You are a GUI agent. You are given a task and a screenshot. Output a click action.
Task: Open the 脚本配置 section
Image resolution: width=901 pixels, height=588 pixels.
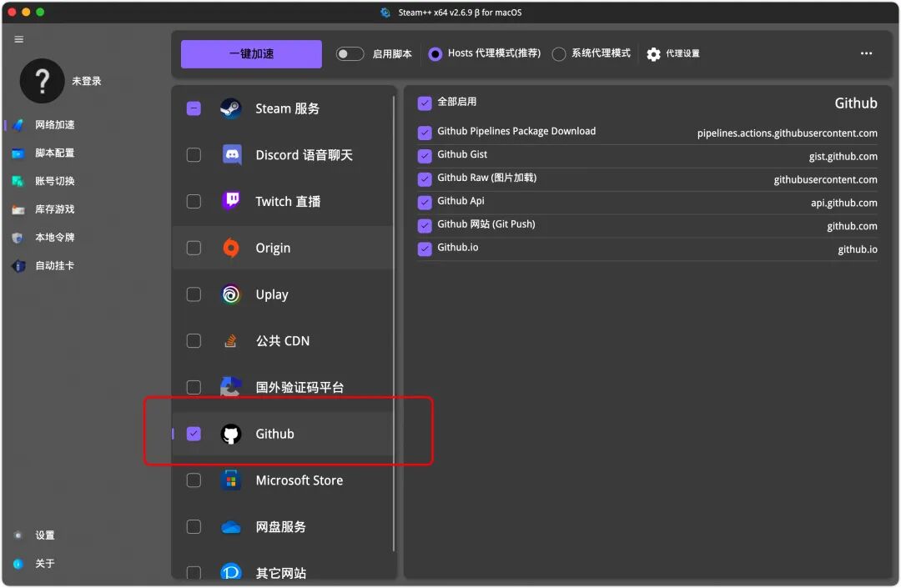coord(54,153)
